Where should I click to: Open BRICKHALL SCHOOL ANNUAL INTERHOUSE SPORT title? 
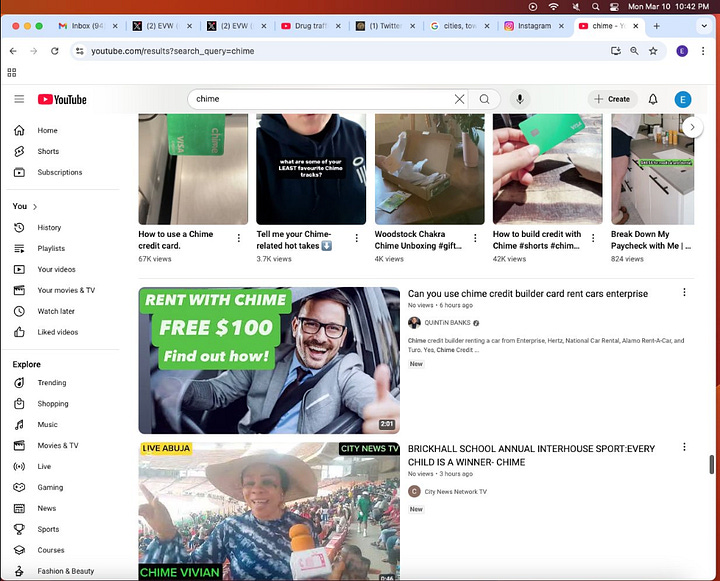(x=531, y=455)
